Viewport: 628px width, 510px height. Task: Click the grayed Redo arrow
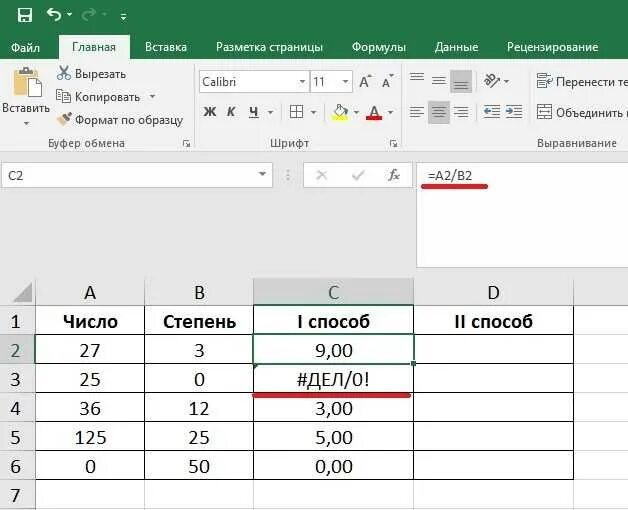pos(89,14)
